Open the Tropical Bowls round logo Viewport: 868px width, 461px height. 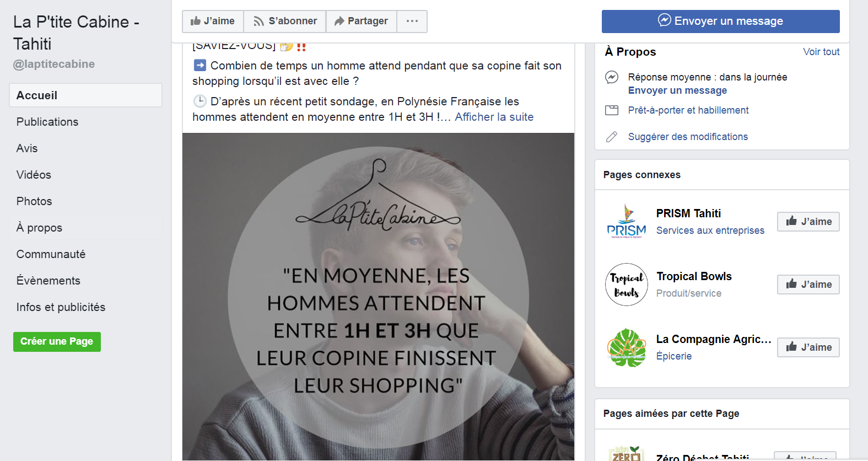[627, 285]
